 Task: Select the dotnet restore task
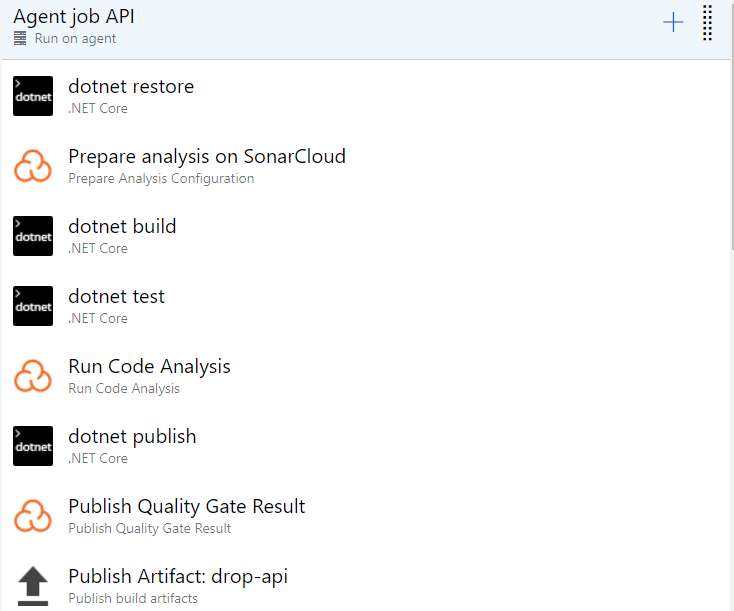tap(131, 87)
